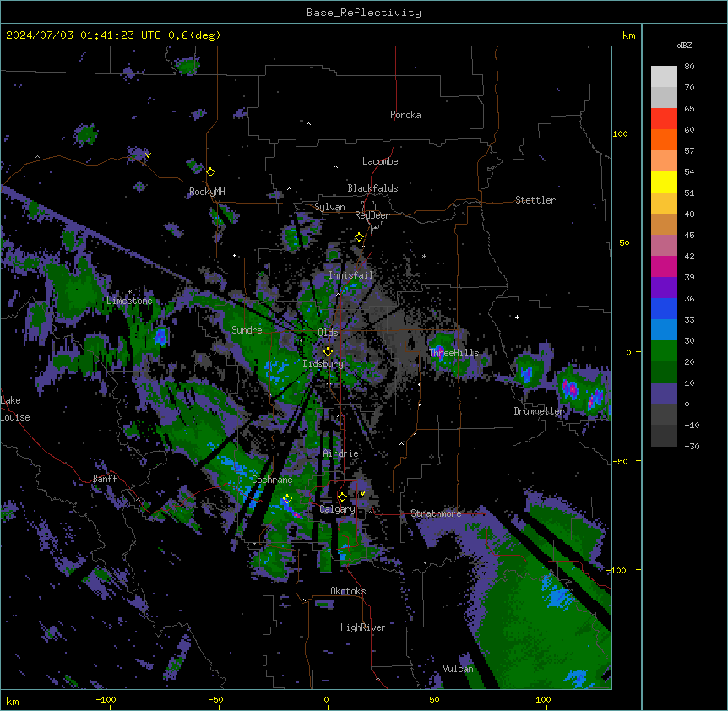Image resolution: width=728 pixels, height=711 pixels.
Task: Click the Drumheller label
Action: pos(539,411)
